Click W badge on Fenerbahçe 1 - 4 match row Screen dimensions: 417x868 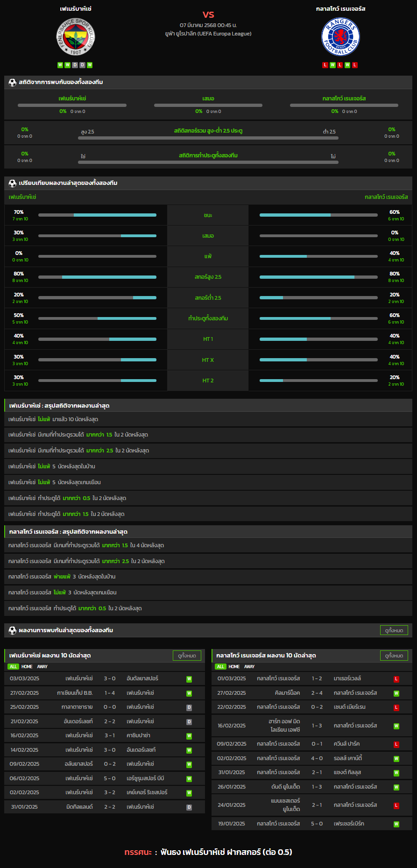[189, 693]
